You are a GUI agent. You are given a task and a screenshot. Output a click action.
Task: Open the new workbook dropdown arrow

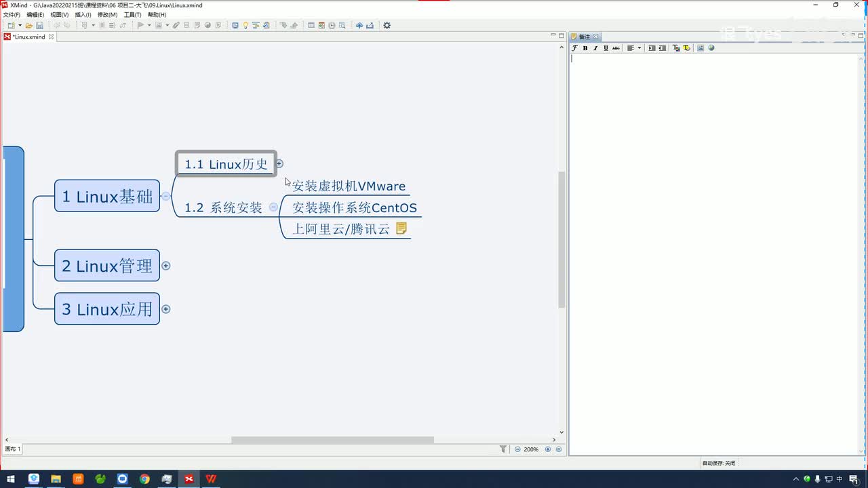click(20, 26)
